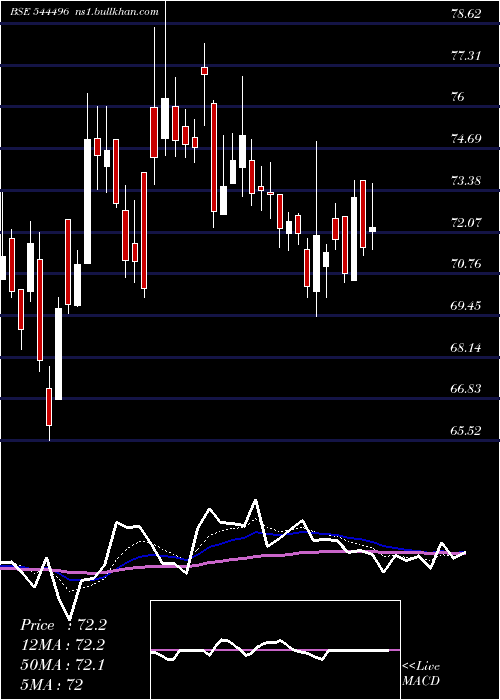Click the 12MA : 72.2 readout

(63, 645)
